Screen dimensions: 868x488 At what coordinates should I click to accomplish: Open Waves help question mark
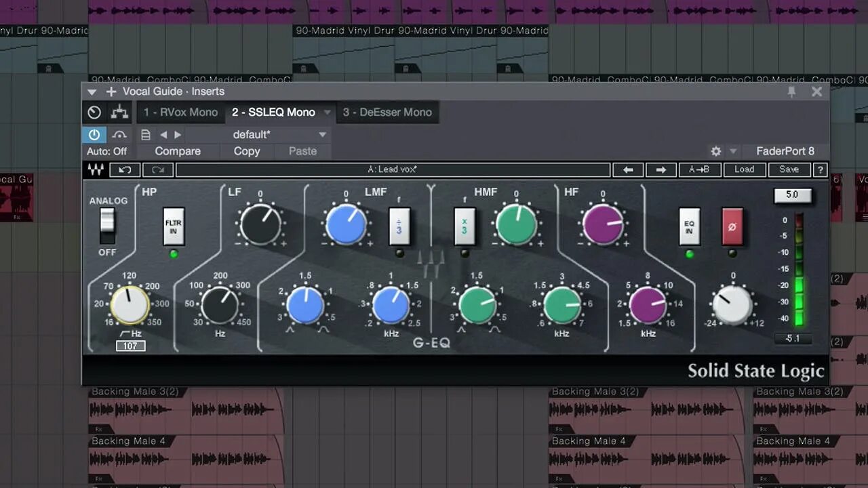tap(820, 169)
